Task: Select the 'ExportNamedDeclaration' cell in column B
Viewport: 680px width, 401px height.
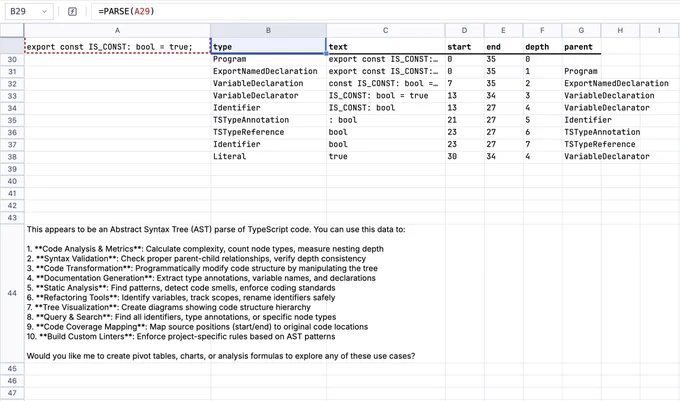Action: coord(268,72)
